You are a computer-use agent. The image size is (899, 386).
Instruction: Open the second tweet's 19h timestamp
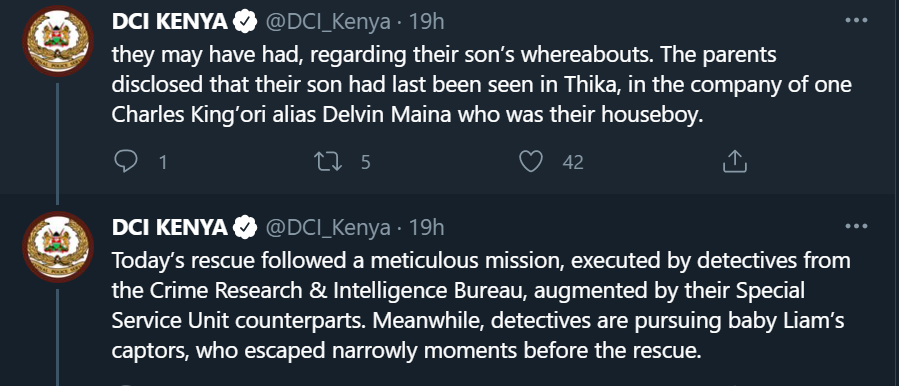pyautogui.click(x=426, y=228)
